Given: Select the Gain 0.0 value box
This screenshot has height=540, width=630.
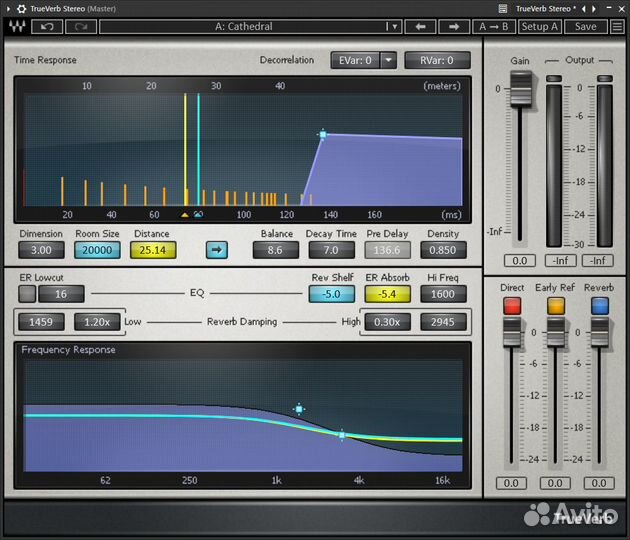Looking at the screenshot, I should click(520, 261).
